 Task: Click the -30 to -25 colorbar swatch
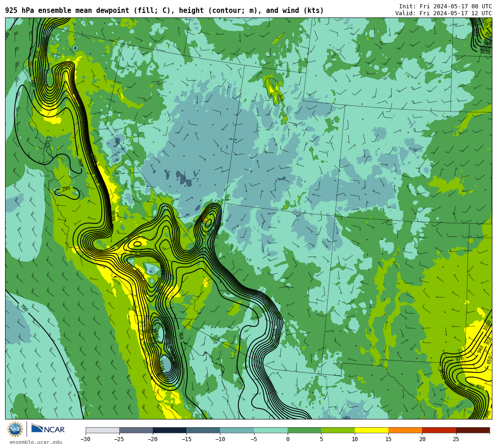tap(102, 430)
